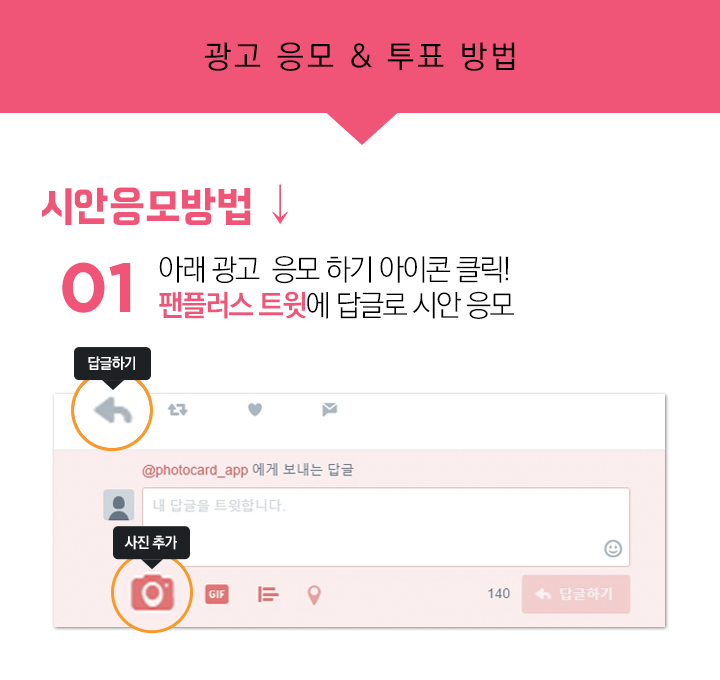Add a photo with the camera icon
This screenshot has width=720, height=680.
click(152, 593)
